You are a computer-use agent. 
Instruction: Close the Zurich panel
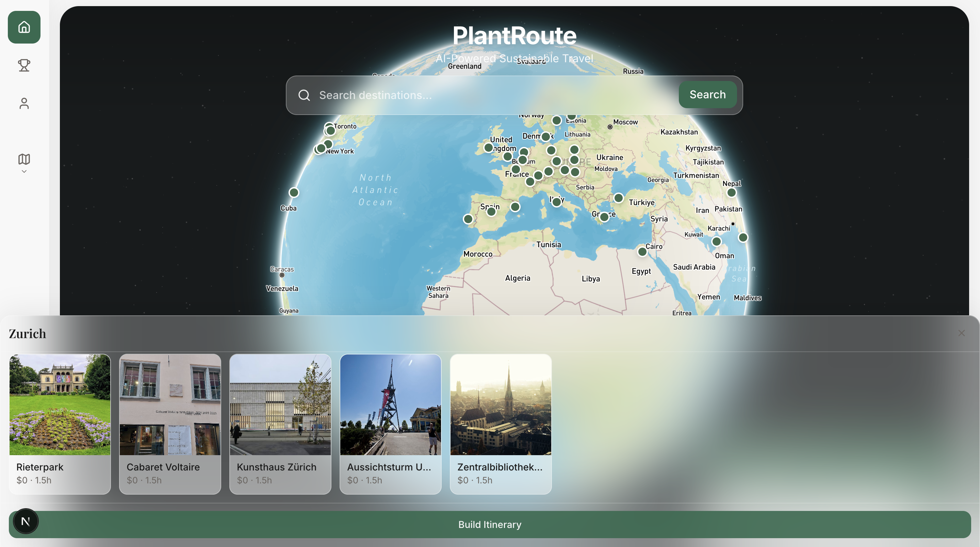pyautogui.click(x=961, y=333)
